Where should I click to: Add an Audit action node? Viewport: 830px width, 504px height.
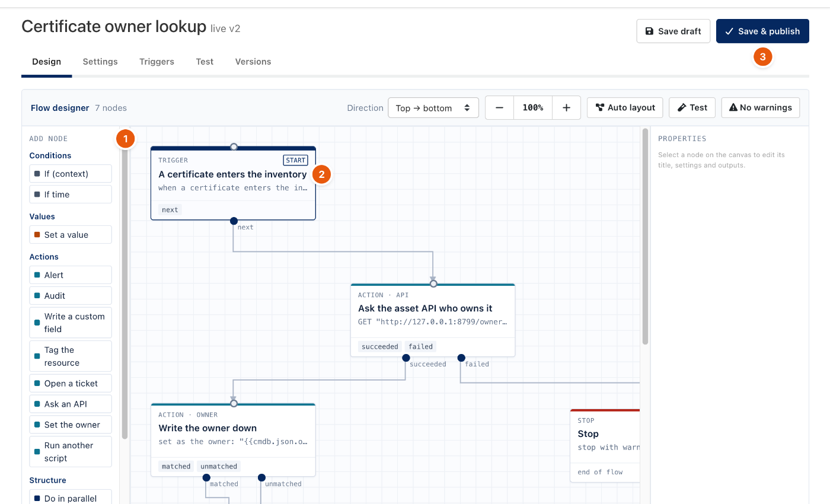click(x=71, y=296)
